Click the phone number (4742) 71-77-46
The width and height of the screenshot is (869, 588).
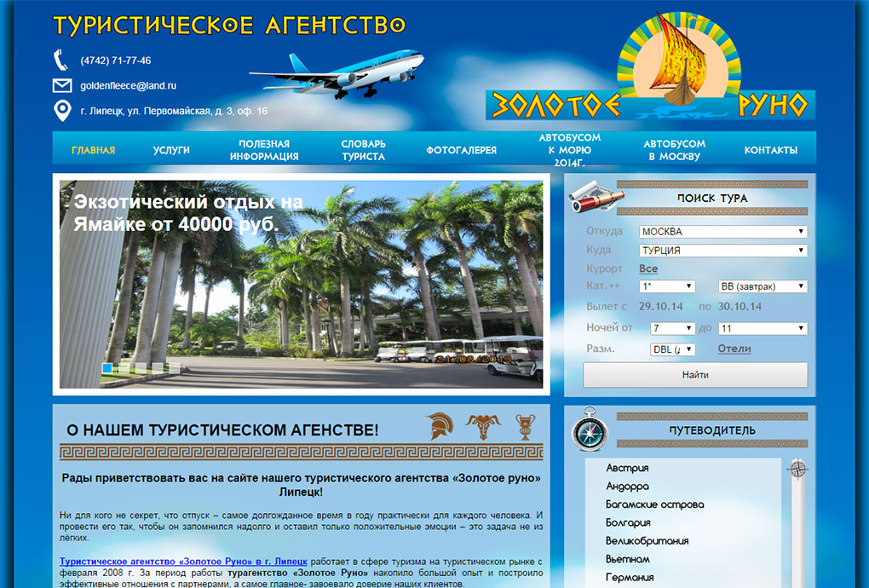(115, 61)
